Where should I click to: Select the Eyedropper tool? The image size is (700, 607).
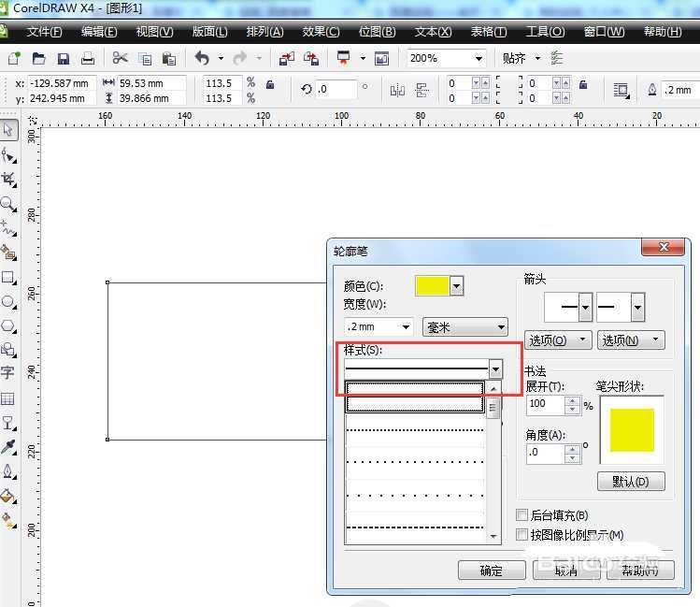(8, 447)
